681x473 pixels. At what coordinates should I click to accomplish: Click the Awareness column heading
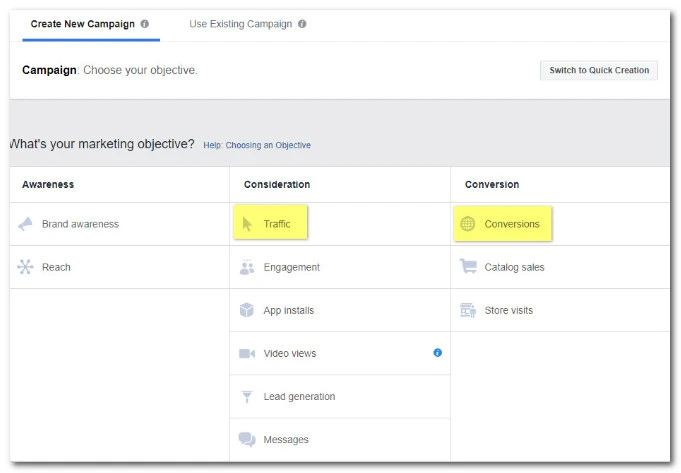point(48,185)
